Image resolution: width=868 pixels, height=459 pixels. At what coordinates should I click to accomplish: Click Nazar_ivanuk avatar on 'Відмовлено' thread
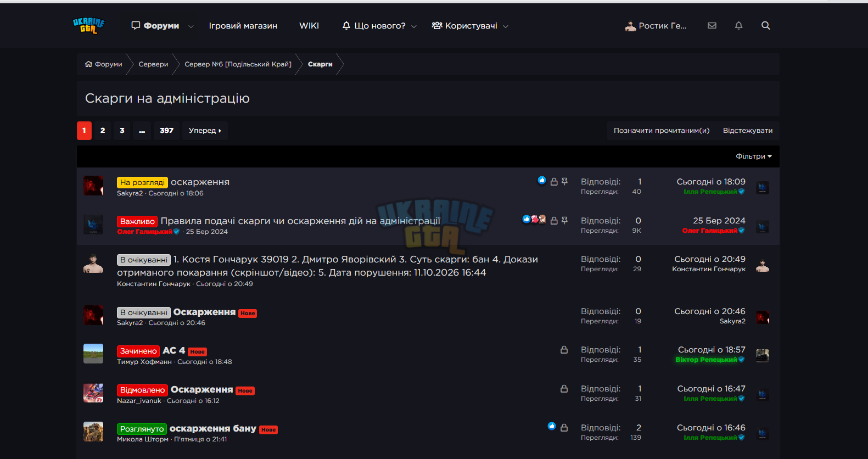(x=93, y=393)
